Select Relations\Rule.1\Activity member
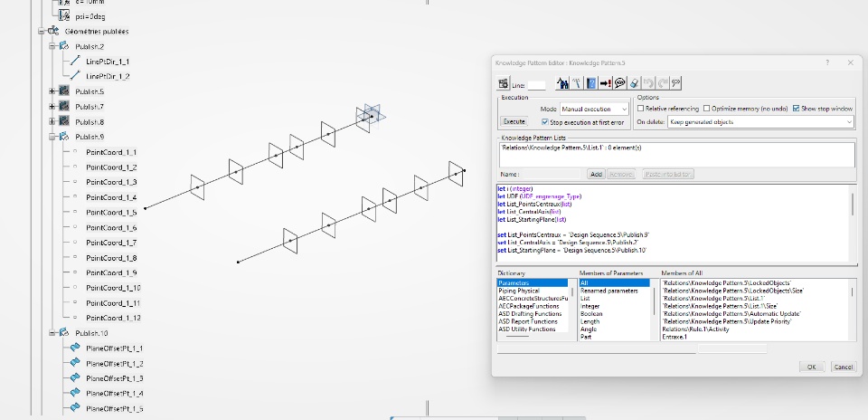 [695, 329]
